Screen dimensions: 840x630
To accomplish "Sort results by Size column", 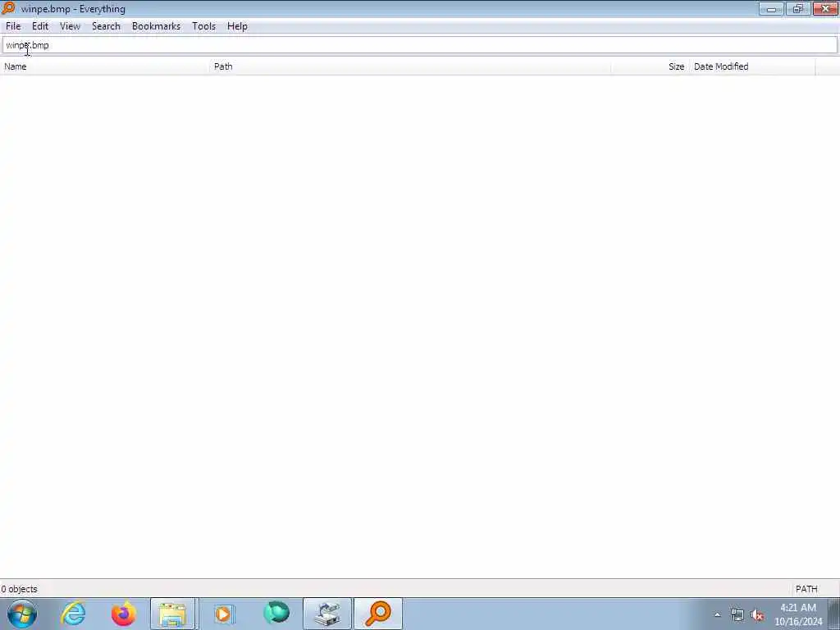I will 650,67.
